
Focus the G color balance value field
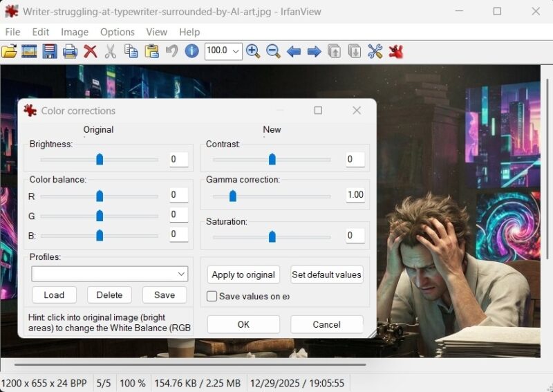(x=179, y=215)
